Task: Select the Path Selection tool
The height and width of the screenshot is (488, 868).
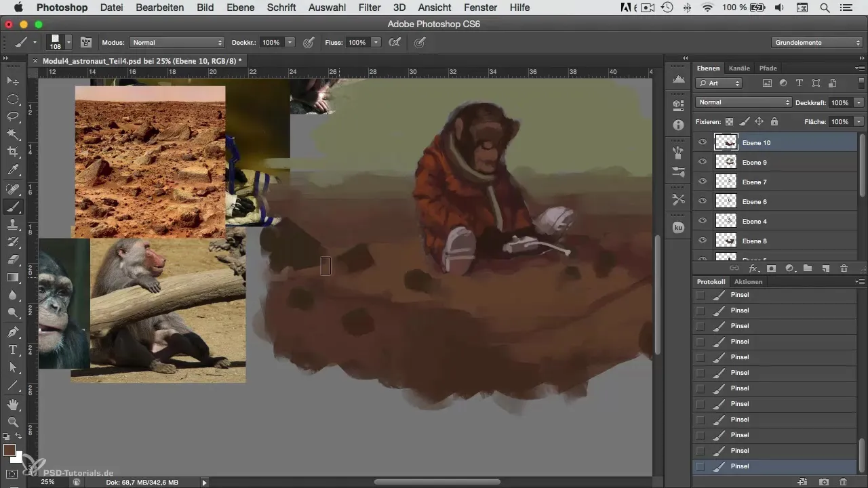Action: [x=13, y=367]
